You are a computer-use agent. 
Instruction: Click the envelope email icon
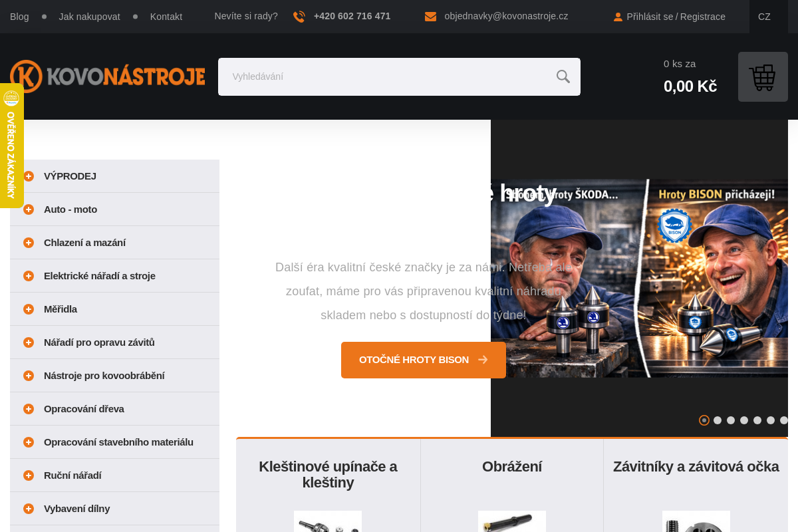(430, 17)
